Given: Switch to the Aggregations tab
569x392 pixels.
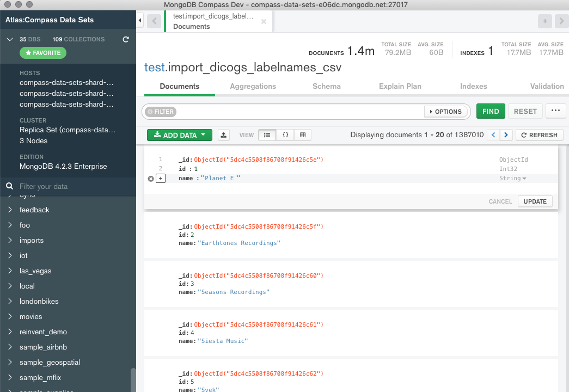Looking at the screenshot, I should pos(253,87).
